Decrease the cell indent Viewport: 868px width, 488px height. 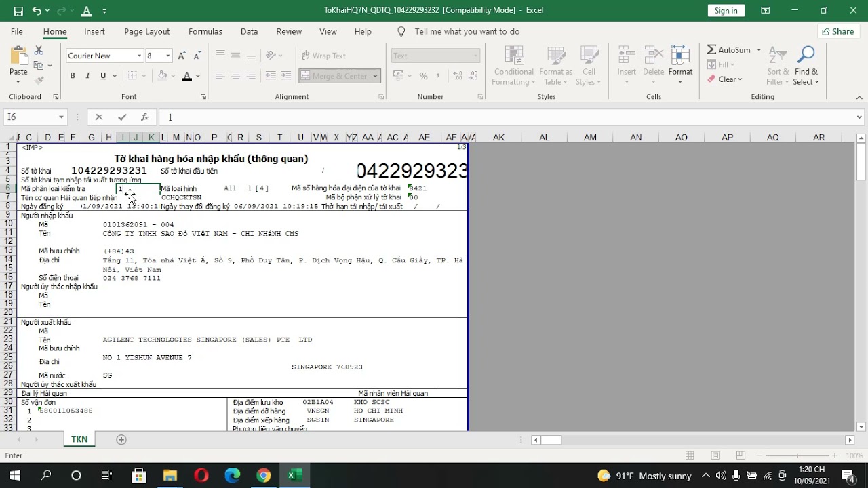[271, 76]
